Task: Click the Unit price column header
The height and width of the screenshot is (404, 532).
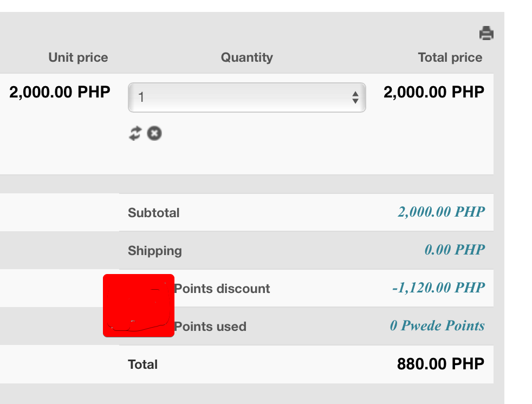Action: tap(78, 57)
